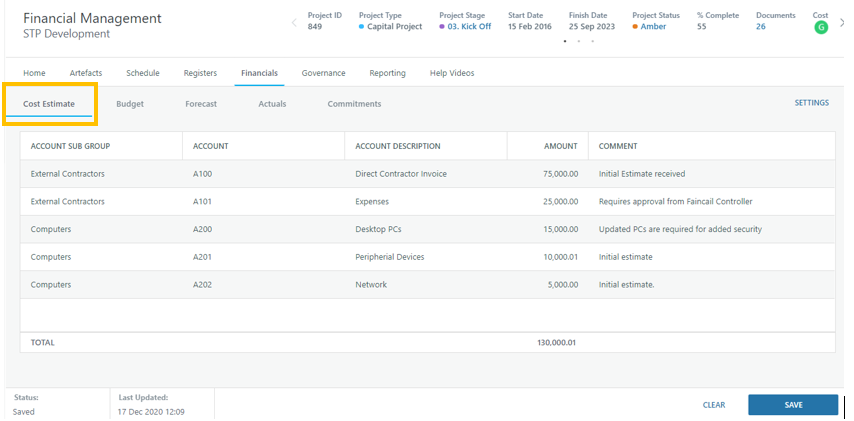Screen dimensions: 854x421
Task: Open the Governance tab
Action: [324, 73]
